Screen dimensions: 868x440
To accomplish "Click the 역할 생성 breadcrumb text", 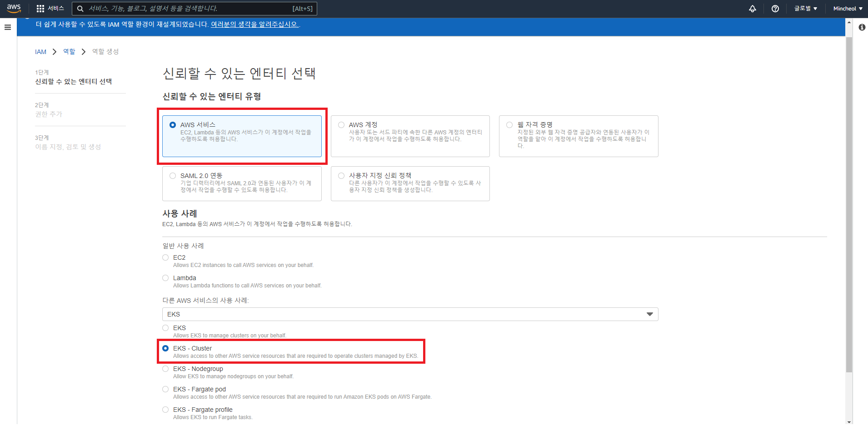I will tap(105, 52).
